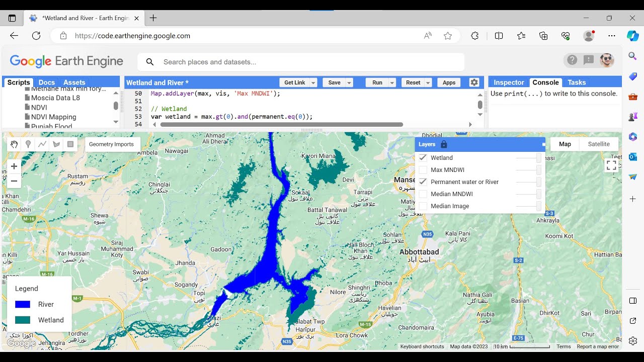Select the draw rectangle tool
Image resolution: width=644 pixels, height=362 pixels.
coord(70,144)
